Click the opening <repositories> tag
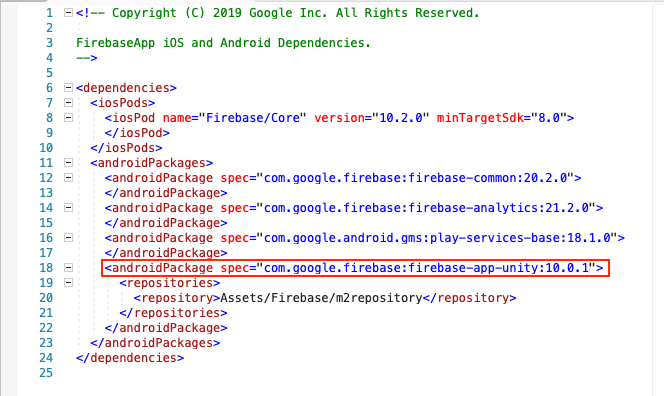Image resolution: width=664 pixels, height=396 pixels. click(169, 283)
